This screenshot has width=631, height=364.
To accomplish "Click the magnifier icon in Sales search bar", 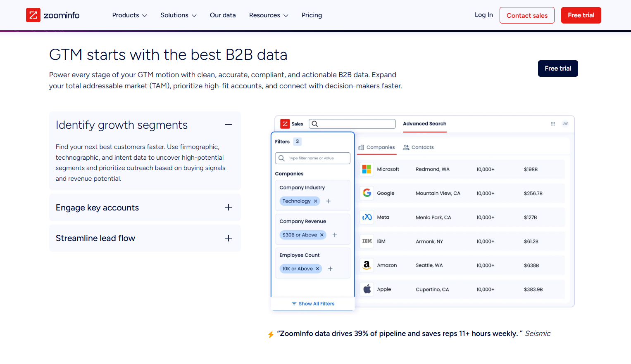I will coord(314,124).
